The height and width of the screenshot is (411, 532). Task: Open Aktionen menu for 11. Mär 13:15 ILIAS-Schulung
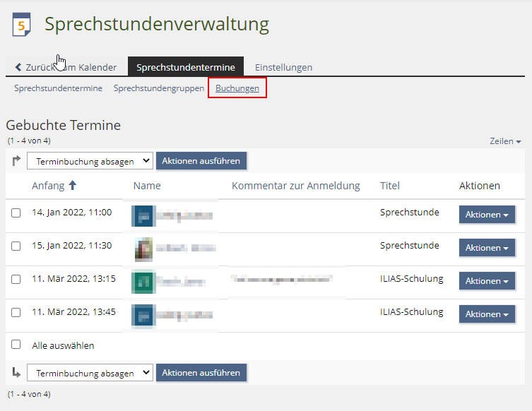click(x=487, y=281)
